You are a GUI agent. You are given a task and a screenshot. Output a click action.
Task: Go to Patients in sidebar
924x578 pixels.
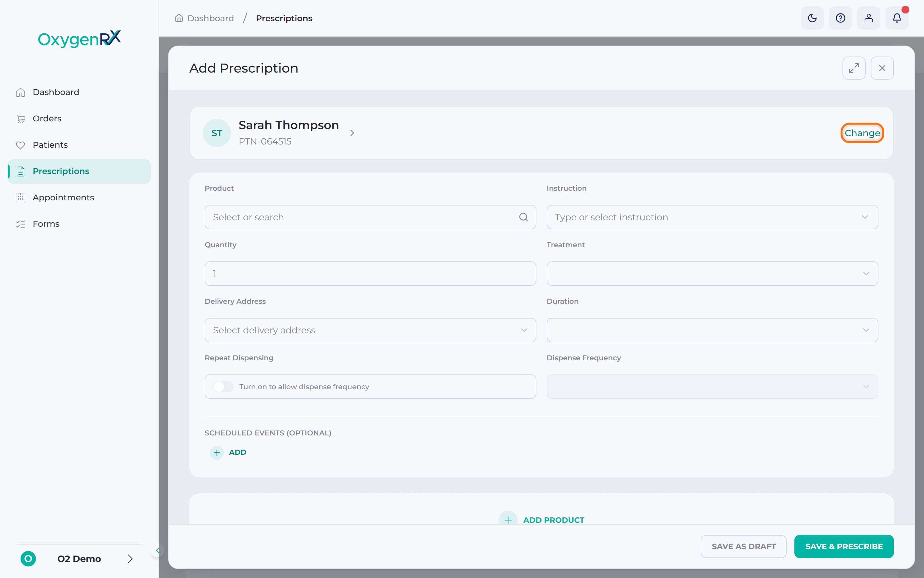click(80, 145)
